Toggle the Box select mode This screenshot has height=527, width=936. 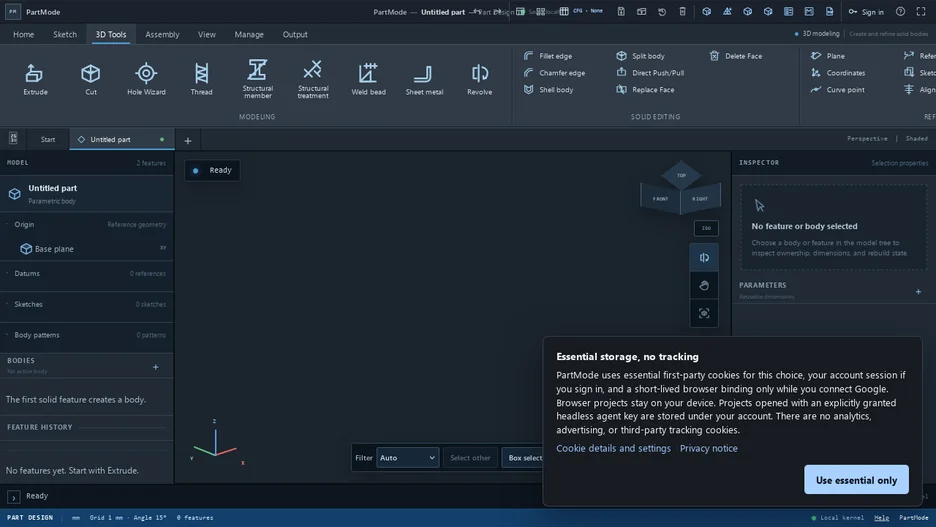525,458
